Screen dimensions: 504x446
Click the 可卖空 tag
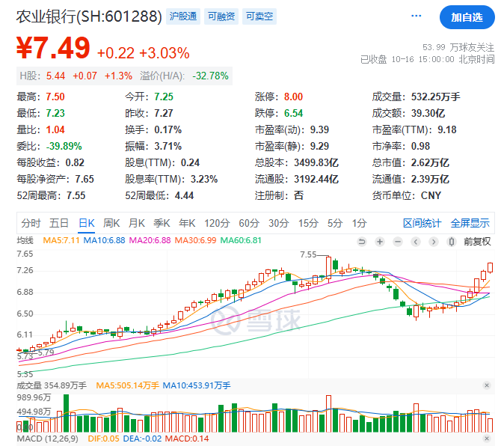[x=259, y=16]
